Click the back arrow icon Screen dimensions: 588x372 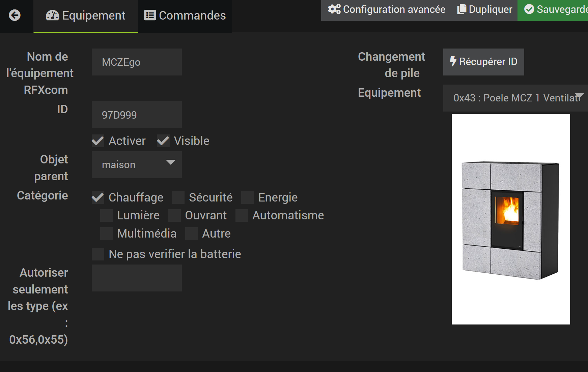pos(15,15)
